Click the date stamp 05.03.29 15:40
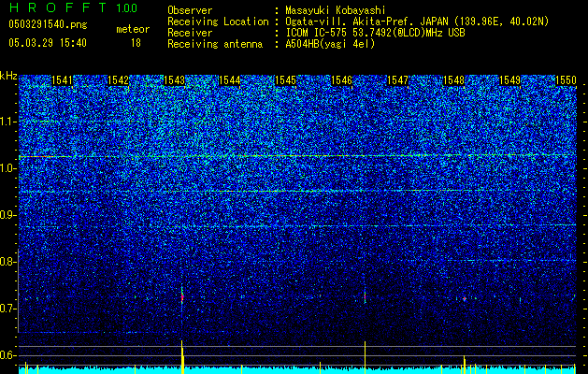Image resolution: width=588 pixels, height=374 pixels. tap(48, 43)
